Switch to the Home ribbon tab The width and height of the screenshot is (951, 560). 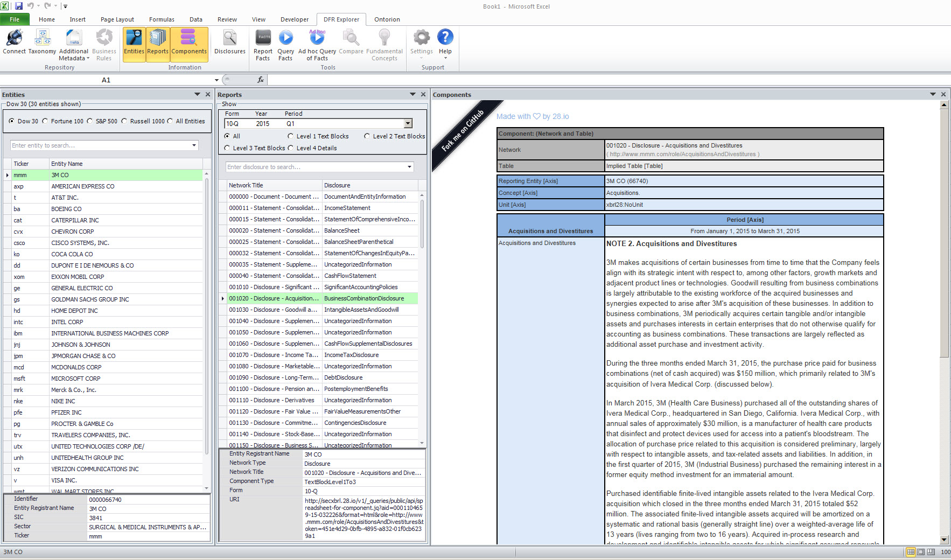coord(46,19)
